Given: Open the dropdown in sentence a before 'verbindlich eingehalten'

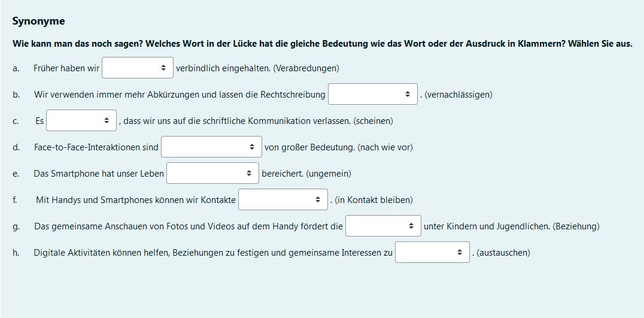Looking at the screenshot, I should [138, 68].
